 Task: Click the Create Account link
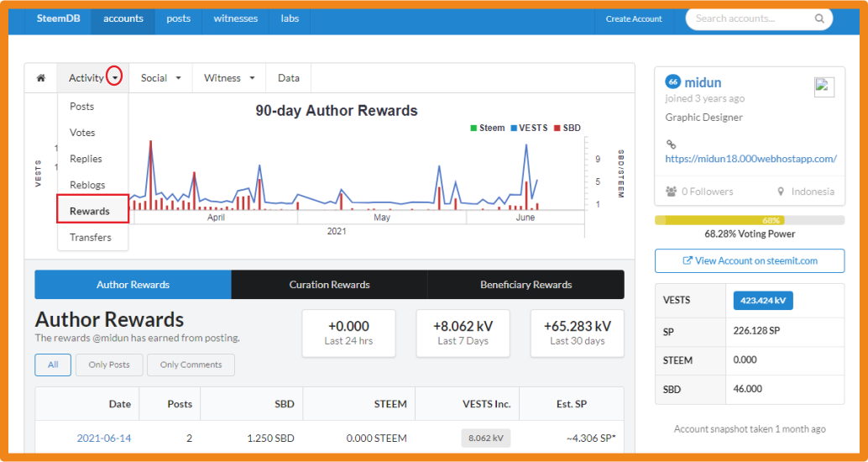pos(634,18)
